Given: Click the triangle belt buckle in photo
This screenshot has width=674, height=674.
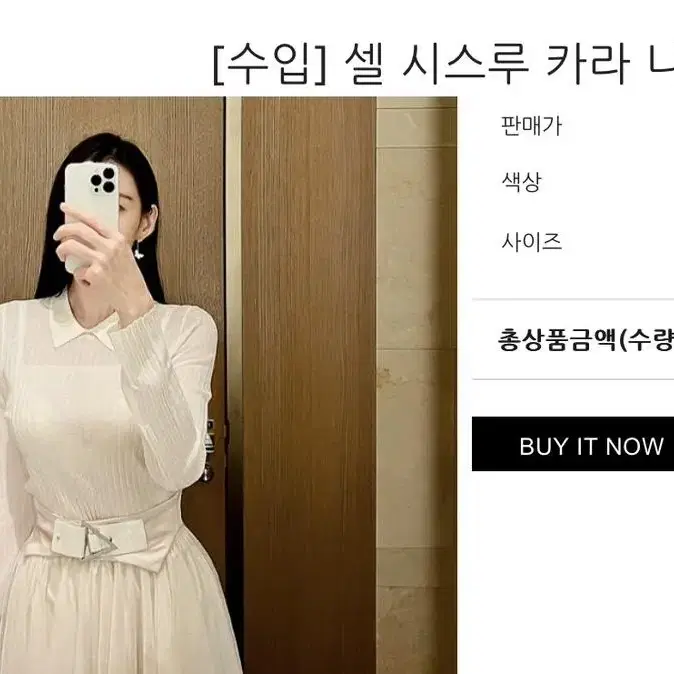Looking at the screenshot, I should [x=100, y=541].
